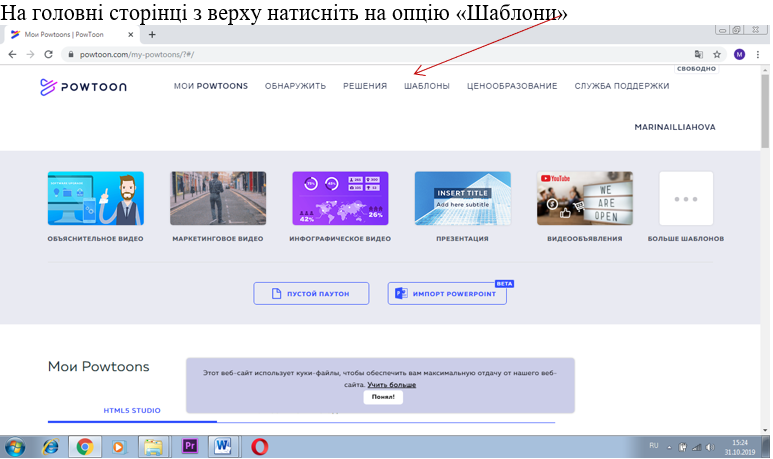Reload the page with refresh icon
This screenshot has width=773, height=459.
[x=48, y=54]
